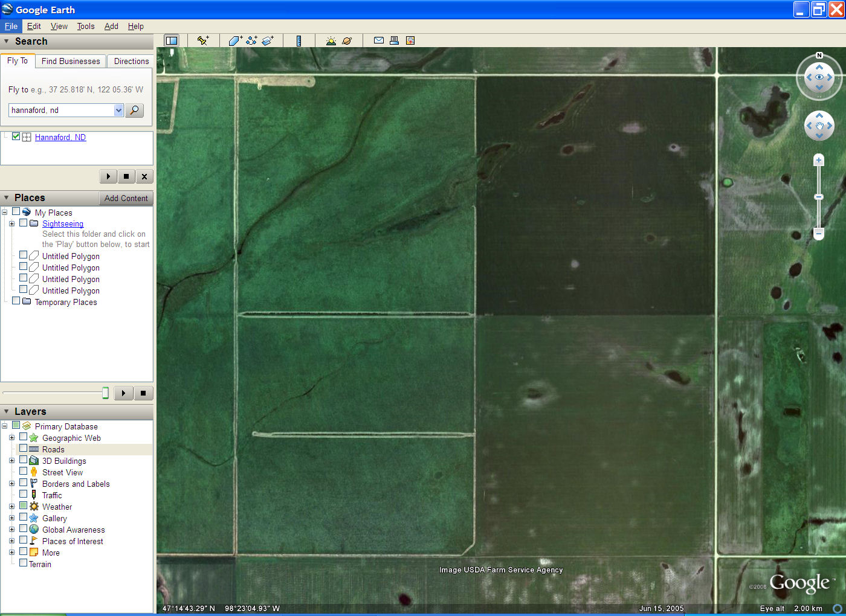Expand the Weather layer node

tap(11, 506)
